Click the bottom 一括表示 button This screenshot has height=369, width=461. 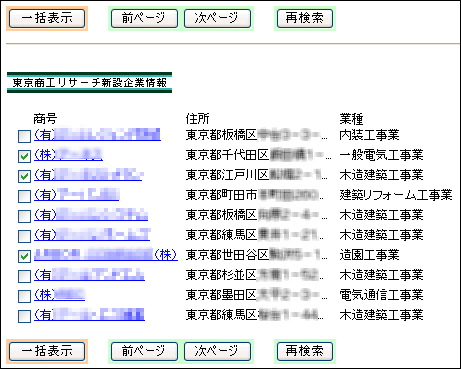pyautogui.click(x=47, y=351)
